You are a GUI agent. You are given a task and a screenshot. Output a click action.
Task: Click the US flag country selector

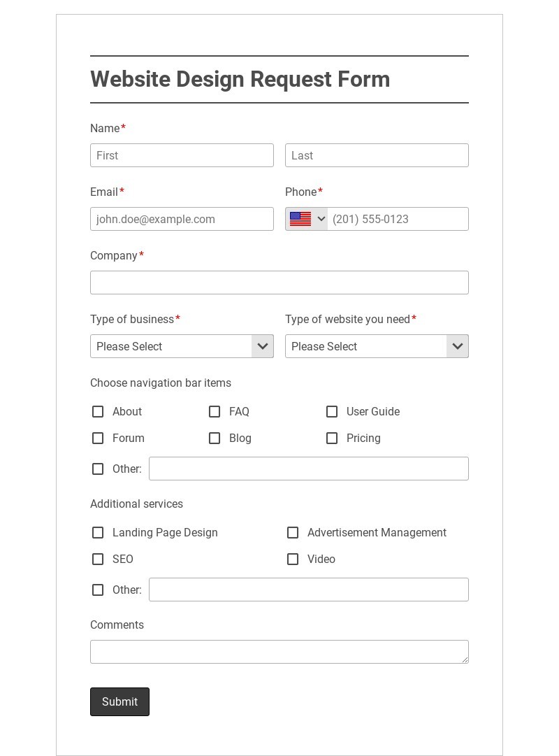300,219
